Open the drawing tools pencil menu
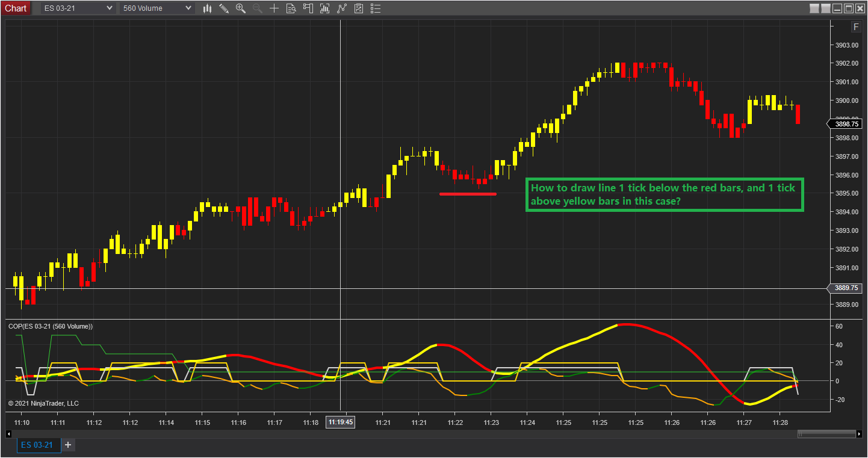868x458 pixels. 224,8
